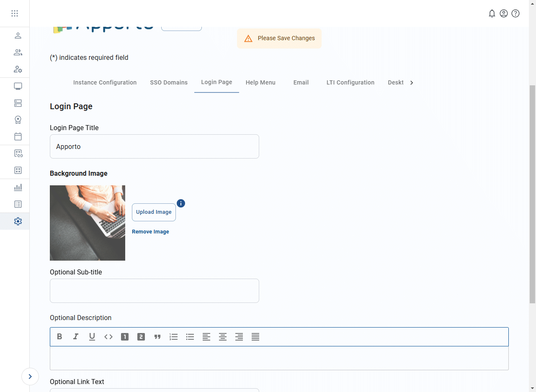Open notifications via the bell icon
536x392 pixels.
pos(492,13)
